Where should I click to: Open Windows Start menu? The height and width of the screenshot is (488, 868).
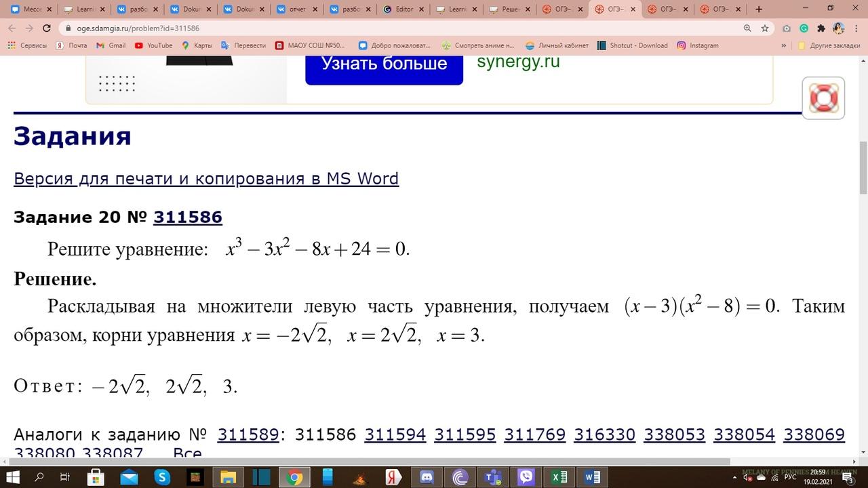(12, 478)
